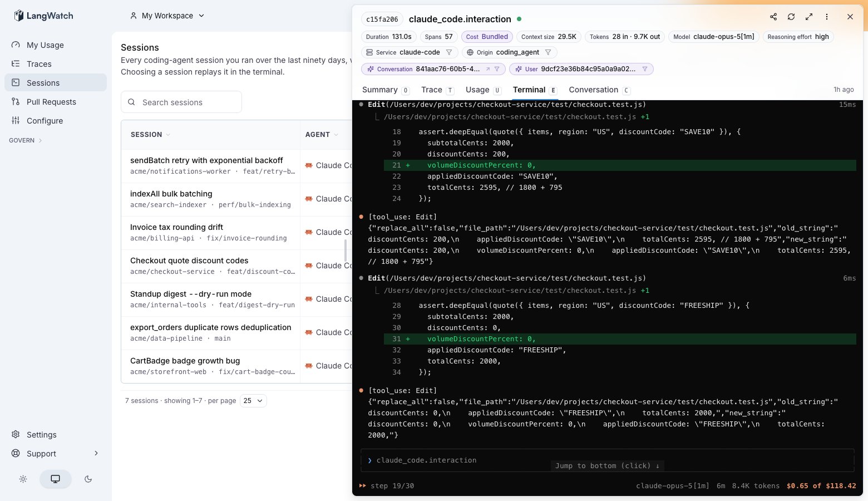This screenshot has height=501, width=868.
Task: Open the My Workspace dropdown
Action: [167, 16]
